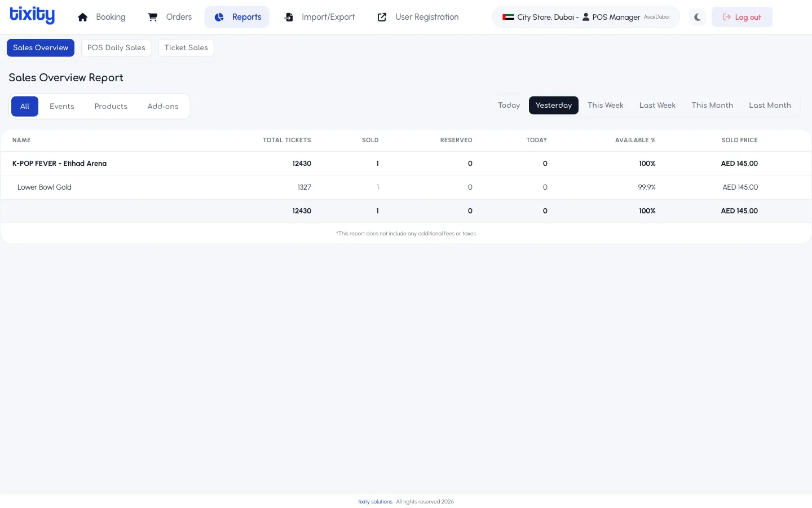Image resolution: width=812 pixels, height=508 pixels.
Task: Click the NAME column header
Action: click(x=21, y=140)
